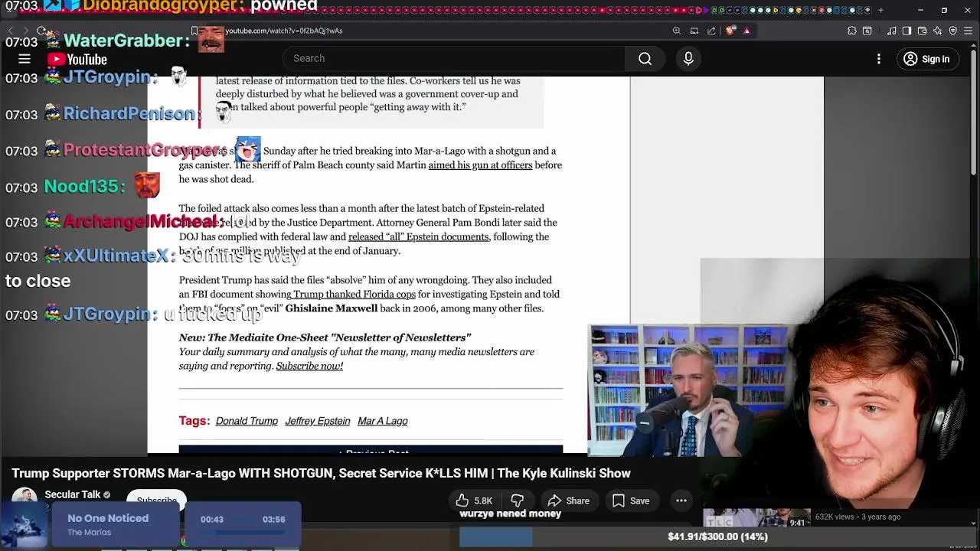Like the video with thumbs-up 5.8K

point(474,500)
